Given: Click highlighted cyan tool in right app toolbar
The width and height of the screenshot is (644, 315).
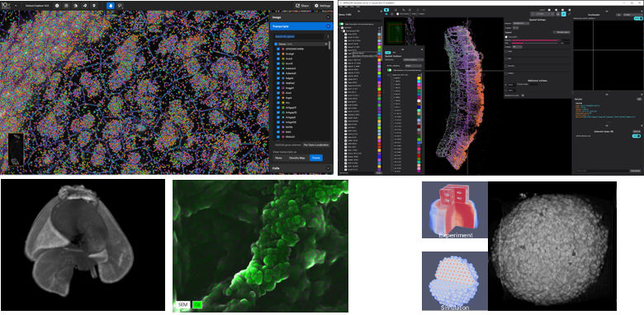Looking at the screenshot, I should 386,9.
